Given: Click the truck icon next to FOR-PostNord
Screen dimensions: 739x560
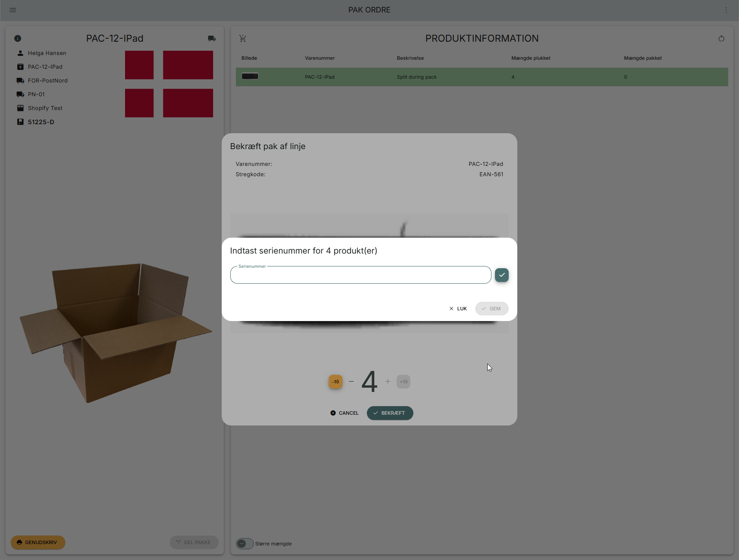Looking at the screenshot, I should tap(20, 80).
